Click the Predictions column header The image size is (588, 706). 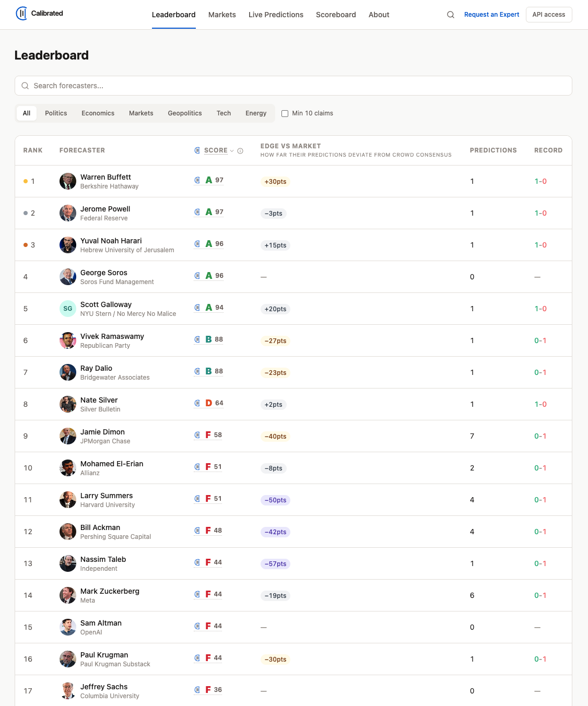(493, 150)
